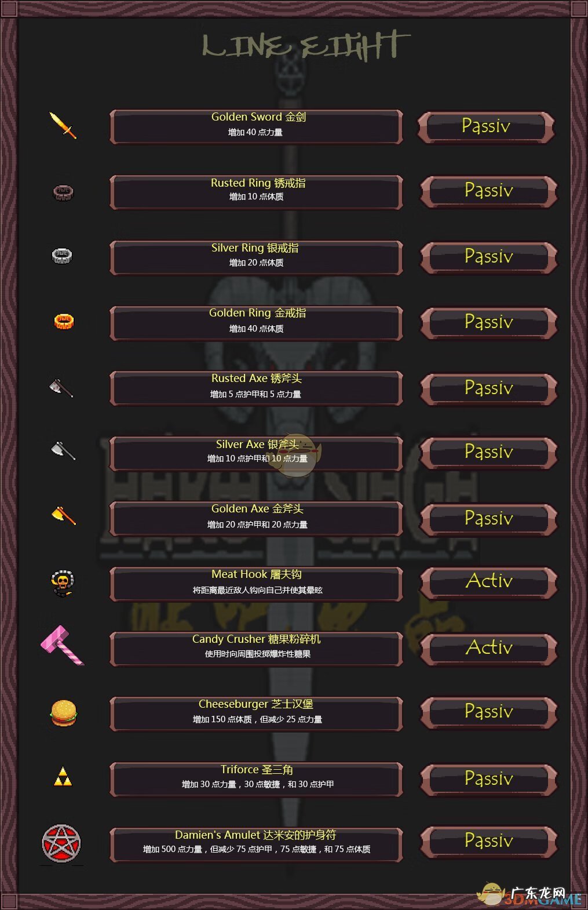Select the pink Candy Crusher hammer icon

pyautogui.click(x=63, y=645)
